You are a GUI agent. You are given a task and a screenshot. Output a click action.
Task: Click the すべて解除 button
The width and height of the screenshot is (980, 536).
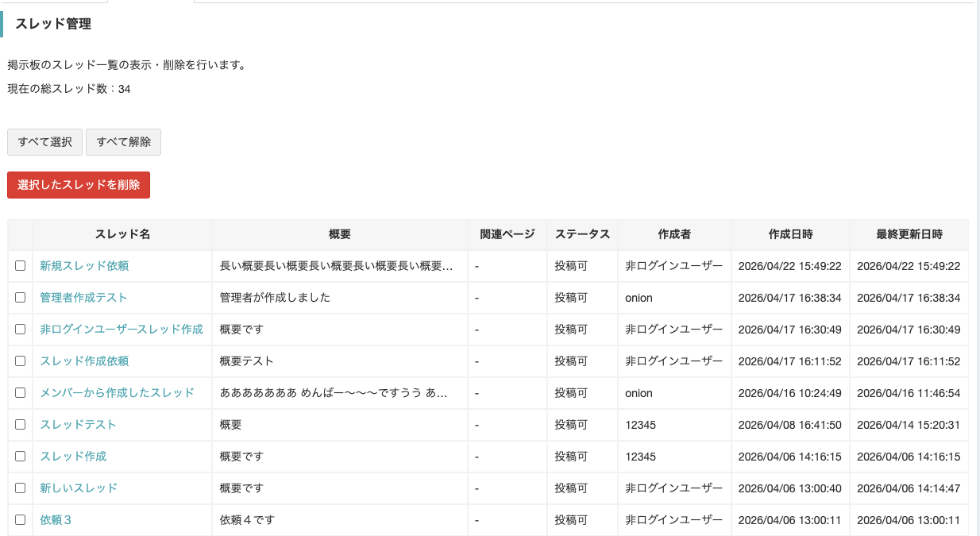point(123,142)
